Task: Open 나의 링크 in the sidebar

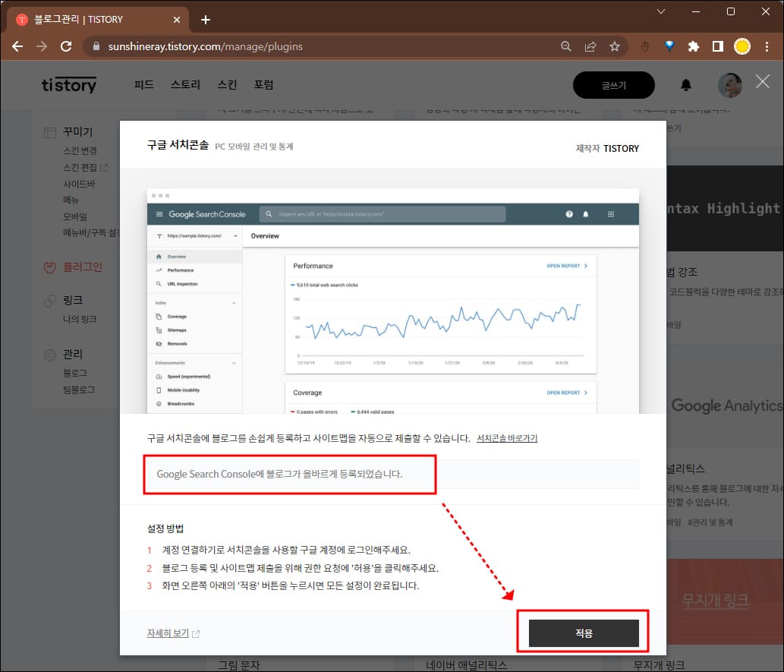Action: pos(80,319)
